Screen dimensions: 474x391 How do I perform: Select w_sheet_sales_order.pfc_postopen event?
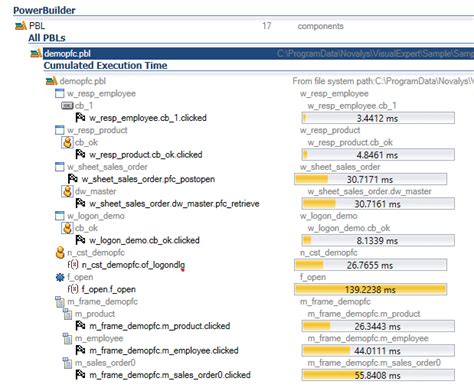click(x=148, y=179)
